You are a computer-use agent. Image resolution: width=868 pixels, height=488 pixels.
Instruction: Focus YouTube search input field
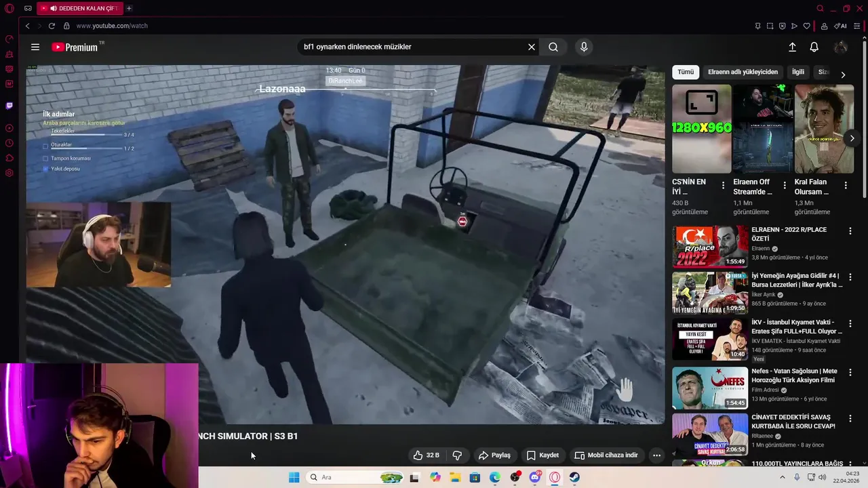pos(414,47)
